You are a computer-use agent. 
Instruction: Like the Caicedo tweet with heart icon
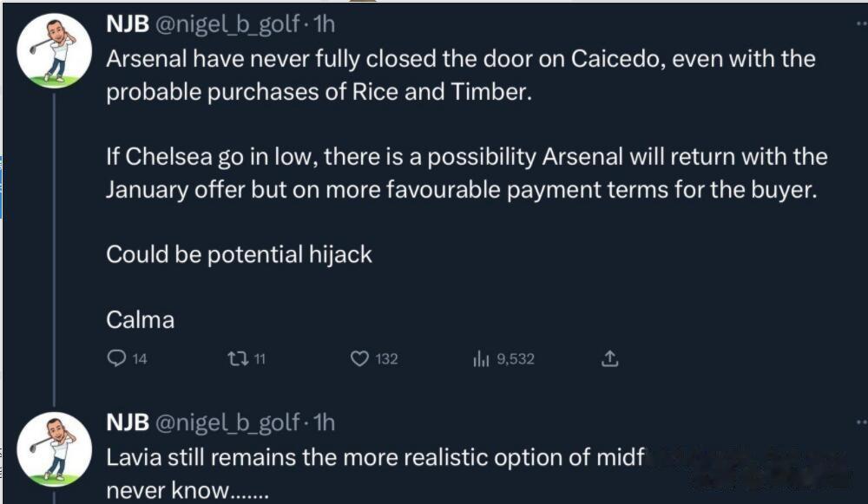pyautogui.click(x=359, y=359)
